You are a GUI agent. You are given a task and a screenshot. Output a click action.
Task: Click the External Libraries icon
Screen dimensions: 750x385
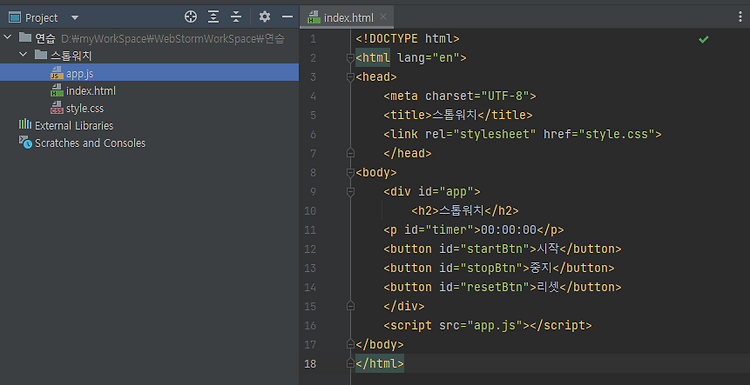coord(25,125)
